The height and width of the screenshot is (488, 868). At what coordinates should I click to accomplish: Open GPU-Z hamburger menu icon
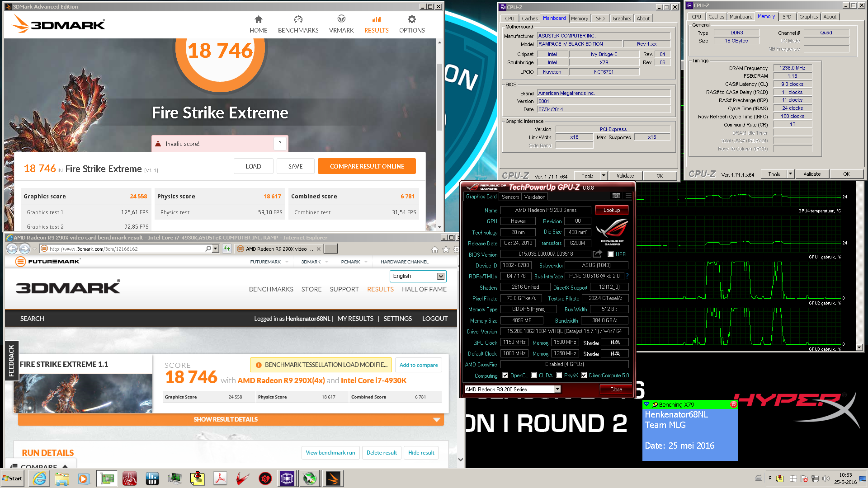click(628, 196)
